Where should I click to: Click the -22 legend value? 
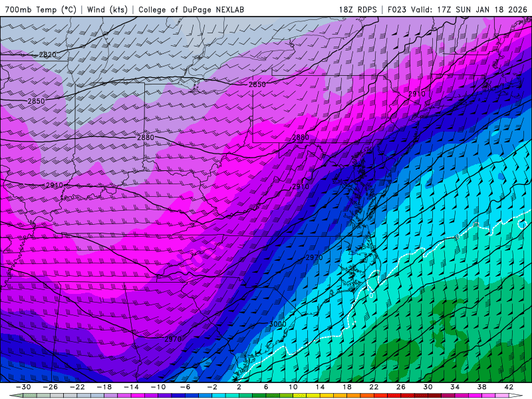[77, 387]
